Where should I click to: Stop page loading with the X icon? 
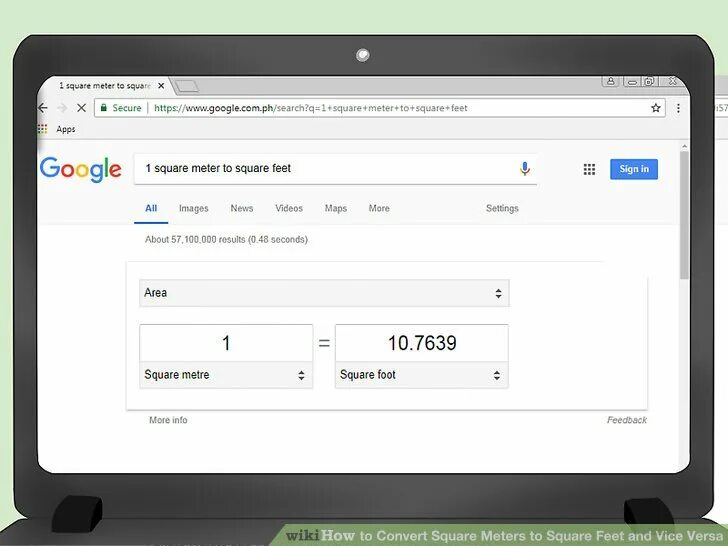click(x=81, y=108)
